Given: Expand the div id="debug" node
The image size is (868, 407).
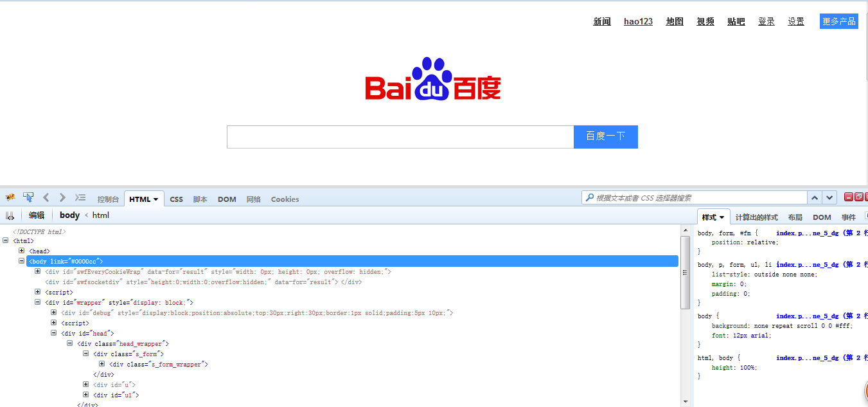Looking at the screenshot, I should pyautogui.click(x=54, y=312).
